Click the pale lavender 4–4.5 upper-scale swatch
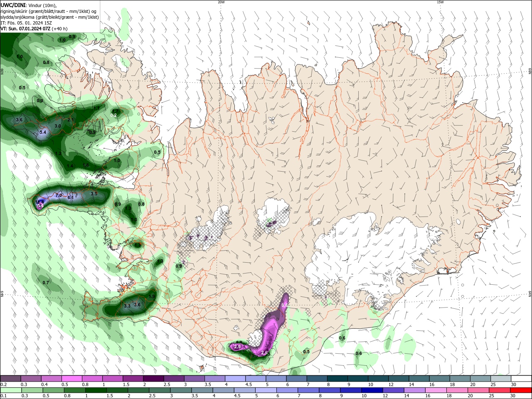This screenshot has height=399, width=532. [x=235, y=379]
